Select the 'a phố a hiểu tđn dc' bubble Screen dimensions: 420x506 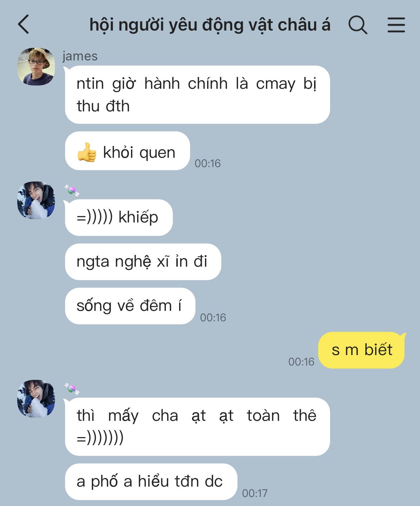[x=151, y=482]
